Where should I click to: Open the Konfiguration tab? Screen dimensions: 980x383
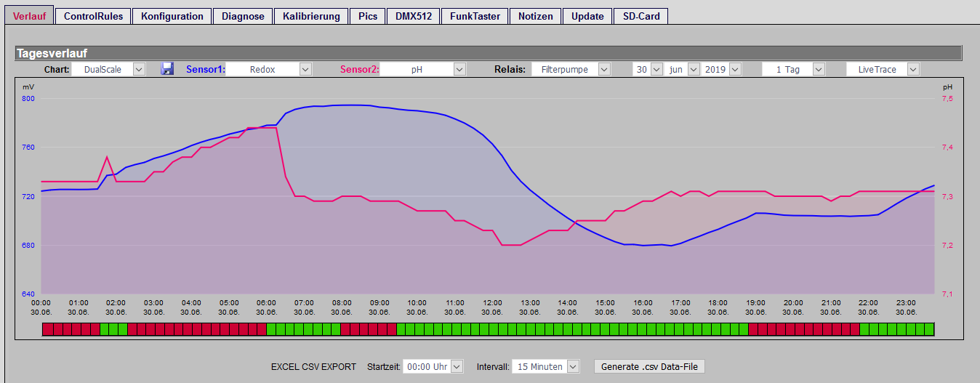click(x=172, y=16)
